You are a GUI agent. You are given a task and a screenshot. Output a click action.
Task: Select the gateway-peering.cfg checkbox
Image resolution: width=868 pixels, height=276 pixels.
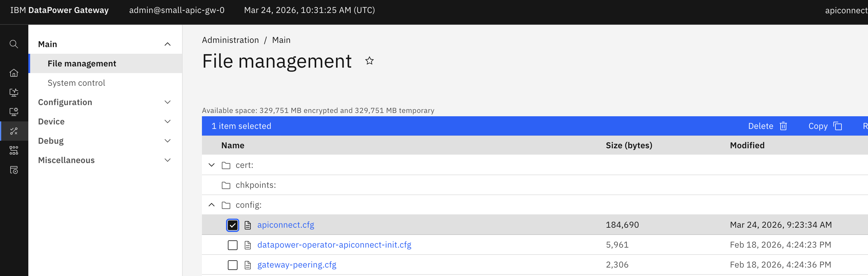coord(232,265)
